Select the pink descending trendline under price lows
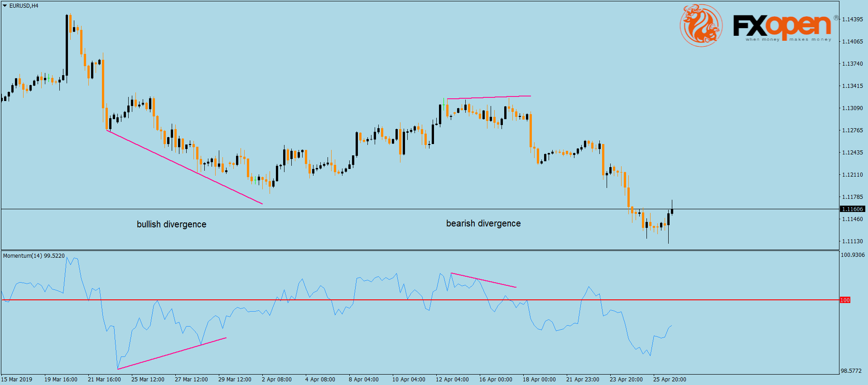Screen dimensions: 868x385 click(184, 167)
